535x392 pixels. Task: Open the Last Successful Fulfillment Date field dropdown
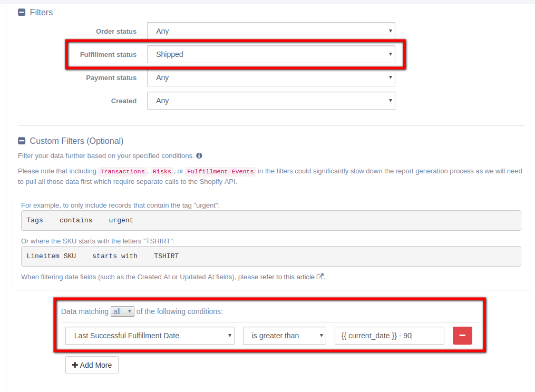pos(150,335)
